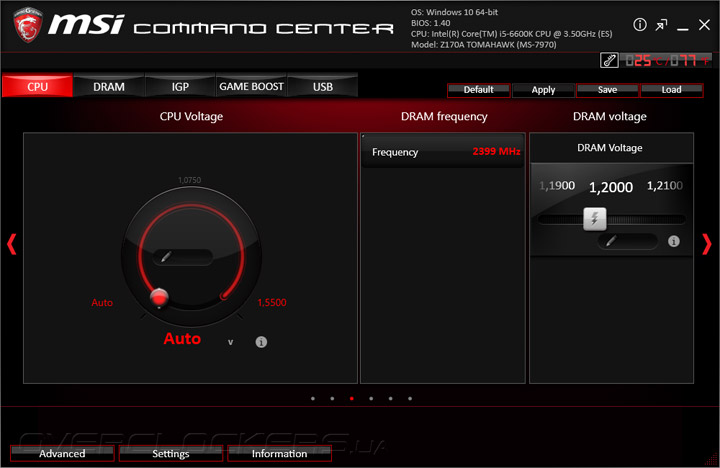Click the 1,2000 DRAM voltage value
The width and height of the screenshot is (720, 468).
point(611,187)
